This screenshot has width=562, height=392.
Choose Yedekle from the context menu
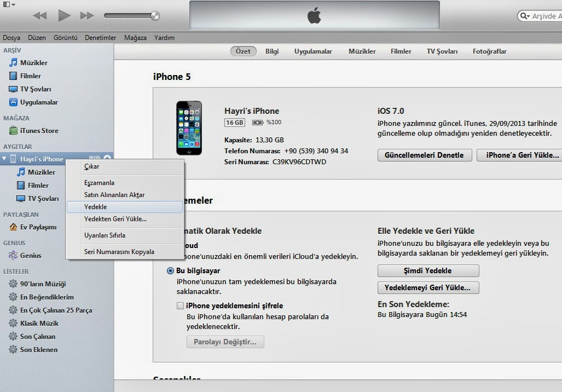(125, 207)
